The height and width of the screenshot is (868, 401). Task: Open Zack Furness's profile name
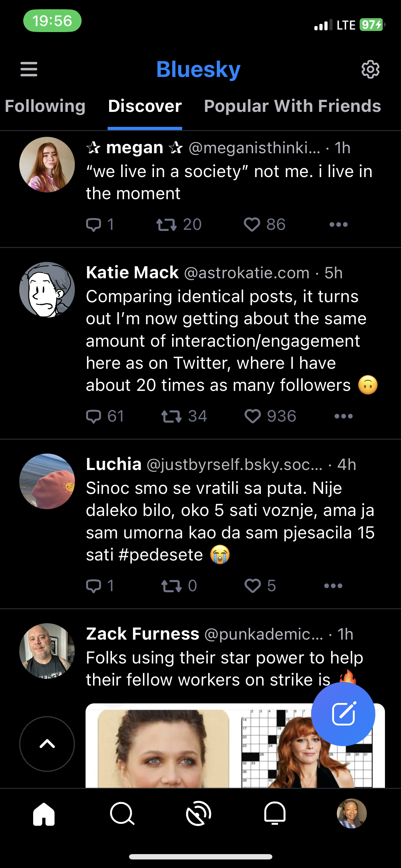[143, 634]
